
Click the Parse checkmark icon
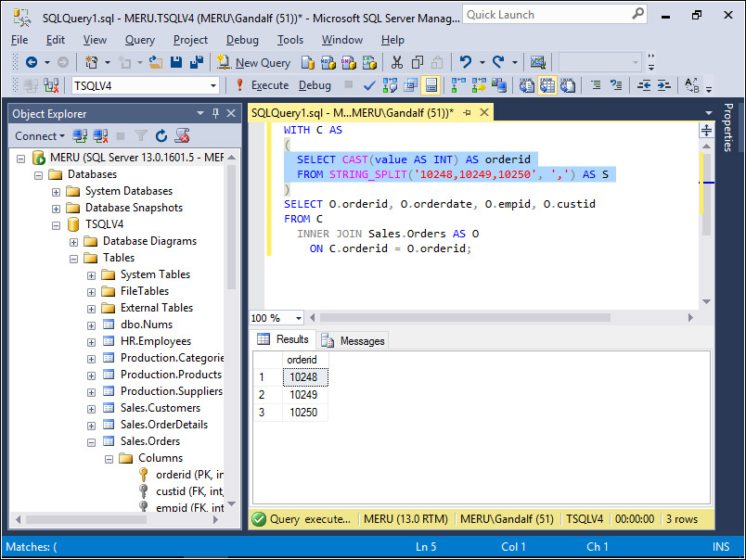(368, 85)
